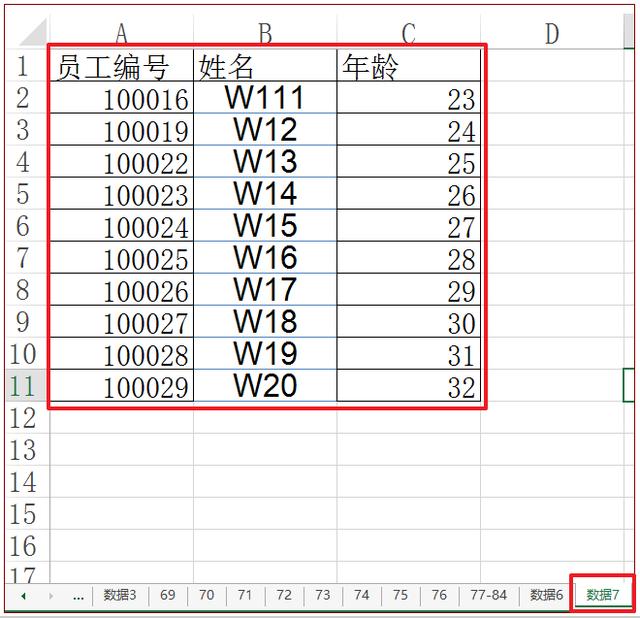Click the 员工编号 header cell
Screen dimensions: 640x618
pyautogui.click(x=121, y=66)
